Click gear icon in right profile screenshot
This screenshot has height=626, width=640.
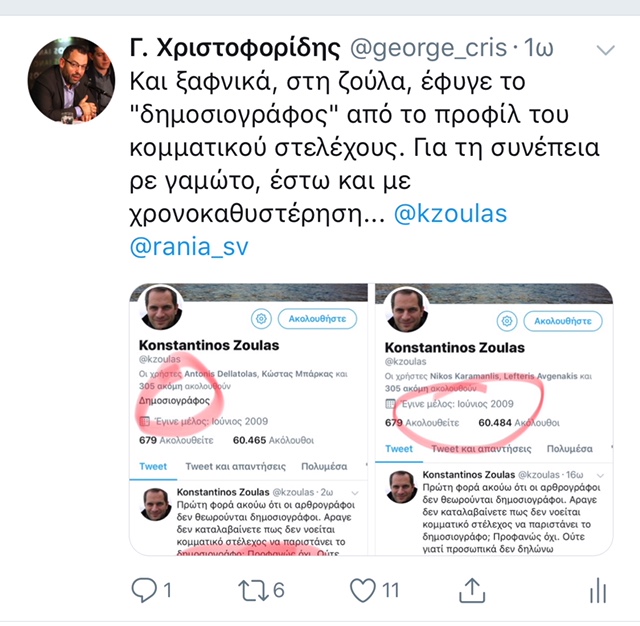pos(507,321)
